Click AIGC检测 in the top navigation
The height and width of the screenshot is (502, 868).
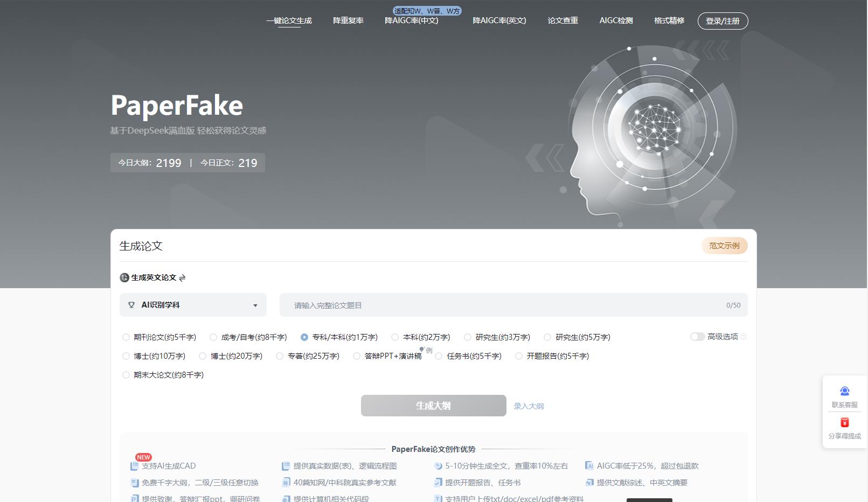click(x=616, y=21)
